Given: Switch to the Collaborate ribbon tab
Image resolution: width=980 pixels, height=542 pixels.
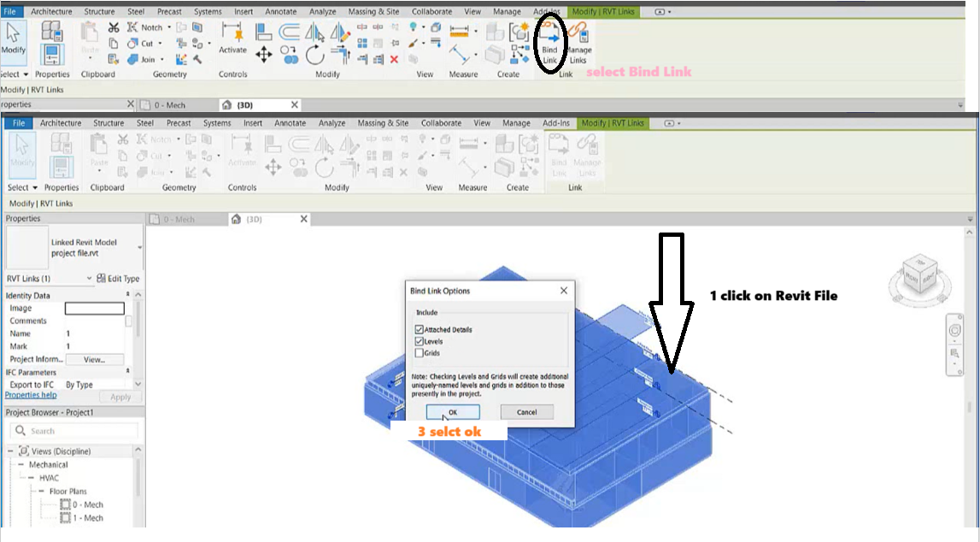Looking at the screenshot, I should [431, 12].
